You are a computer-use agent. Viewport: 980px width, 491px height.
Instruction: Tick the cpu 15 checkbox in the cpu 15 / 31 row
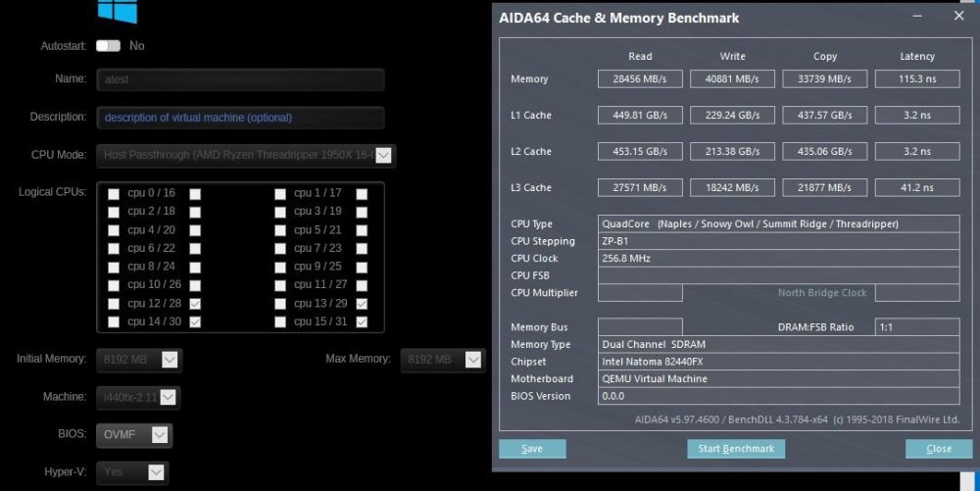(280, 321)
